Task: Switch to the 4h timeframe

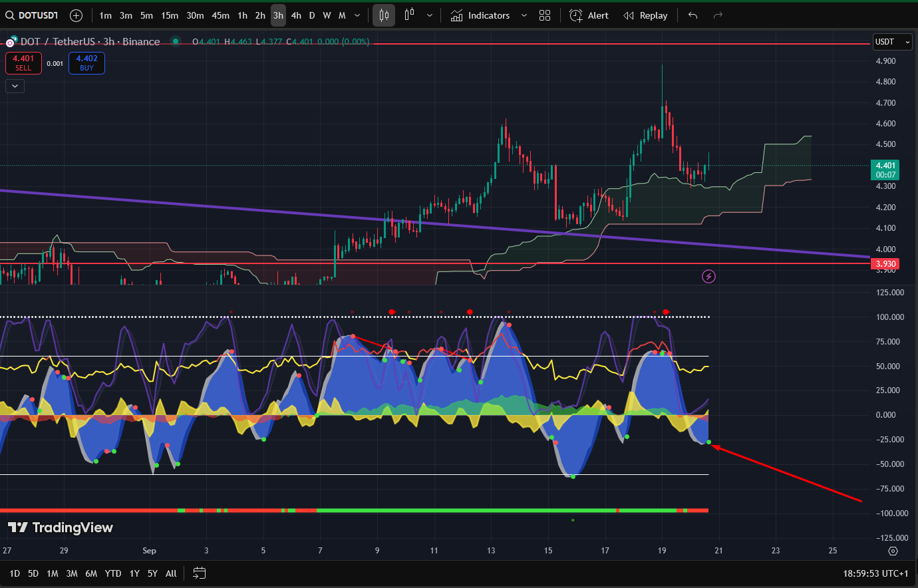Action: tap(296, 15)
